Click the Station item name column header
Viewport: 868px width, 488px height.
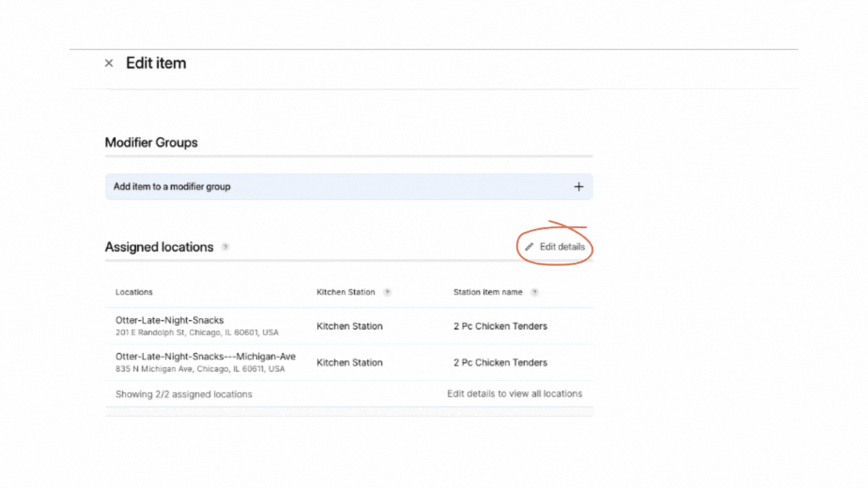(x=487, y=292)
